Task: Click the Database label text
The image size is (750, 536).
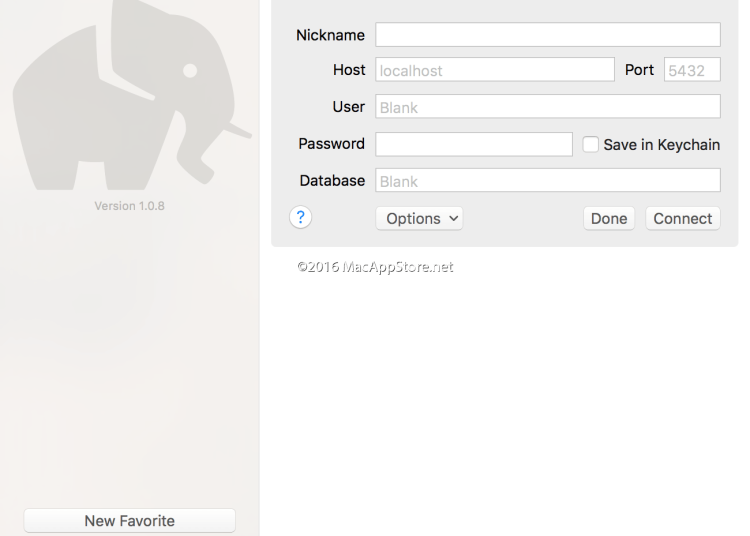Action: tap(332, 181)
